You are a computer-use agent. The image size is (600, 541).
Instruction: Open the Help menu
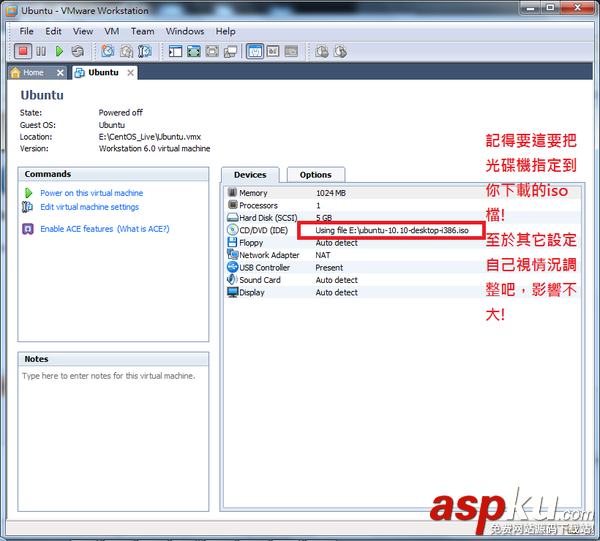coord(225,31)
